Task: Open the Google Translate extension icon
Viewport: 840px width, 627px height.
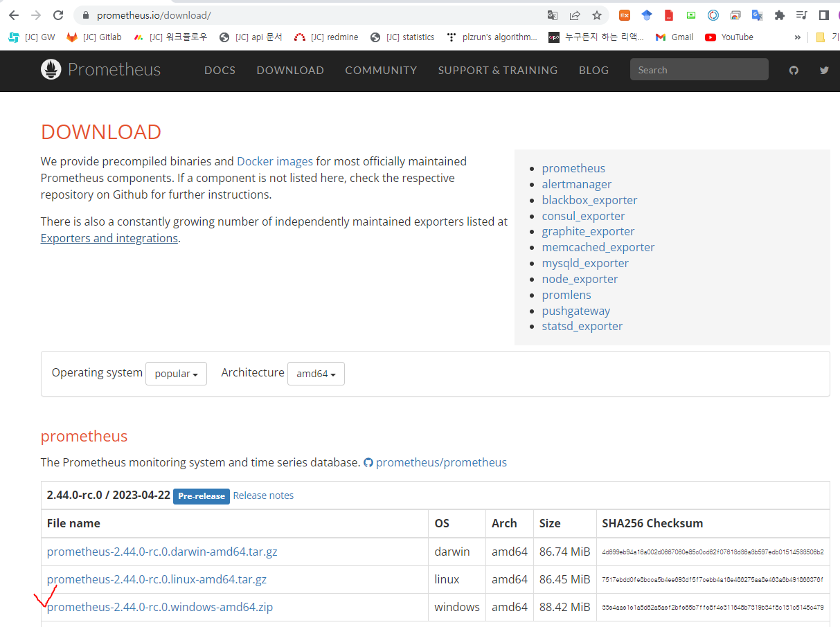Action: [758, 15]
